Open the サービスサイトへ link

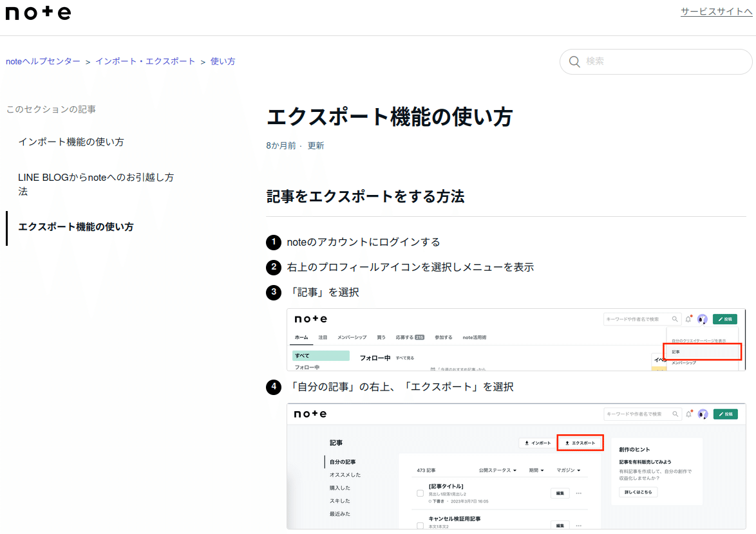[x=715, y=12]
